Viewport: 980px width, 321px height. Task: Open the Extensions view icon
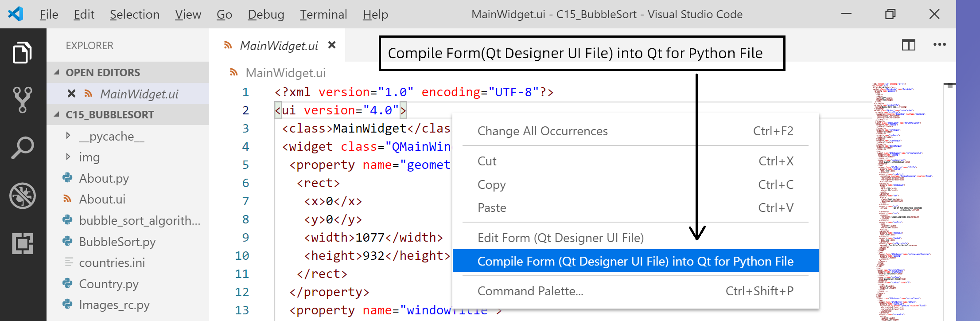pyautogui.click(x=23, y=243)
